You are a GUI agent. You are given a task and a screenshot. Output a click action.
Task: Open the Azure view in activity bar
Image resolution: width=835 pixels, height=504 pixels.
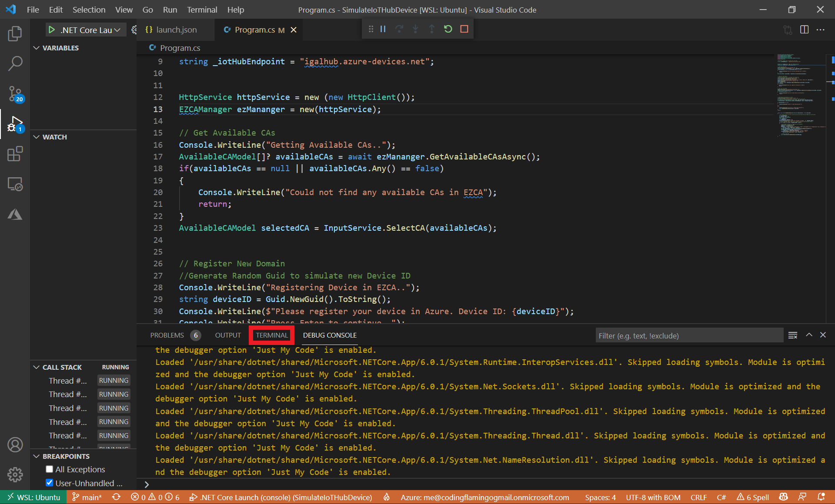click(x=15, y=214)
